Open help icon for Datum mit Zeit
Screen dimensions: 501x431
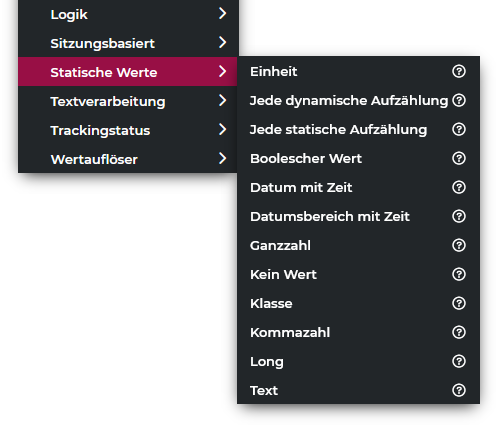click(459, 187)
